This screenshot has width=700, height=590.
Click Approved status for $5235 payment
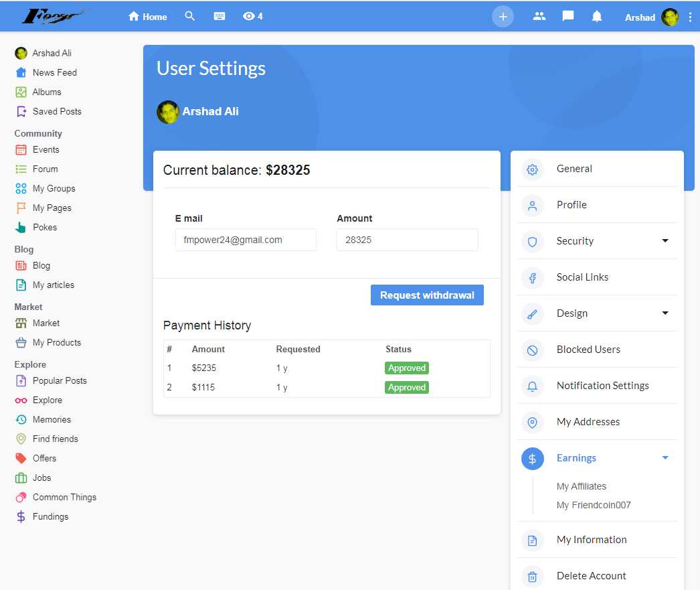pos(407,368)
